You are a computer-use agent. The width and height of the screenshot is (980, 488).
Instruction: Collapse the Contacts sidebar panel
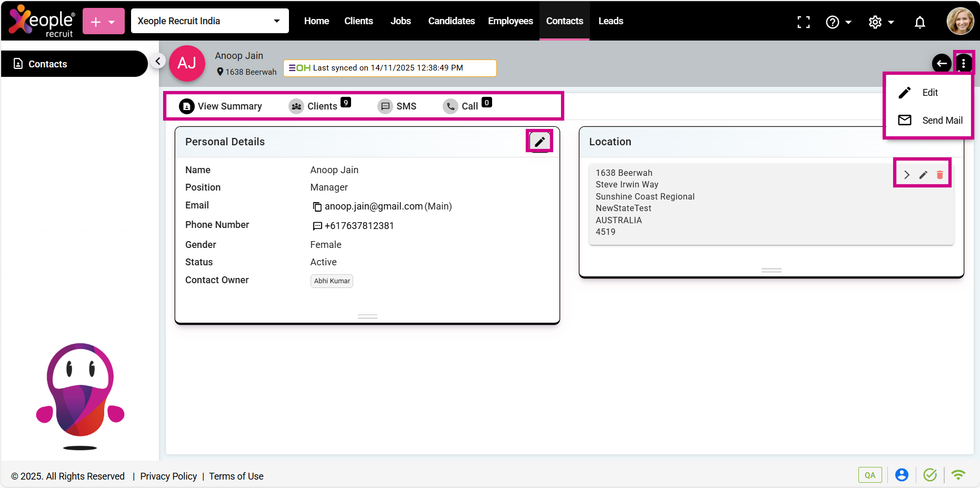click(157, 62)
